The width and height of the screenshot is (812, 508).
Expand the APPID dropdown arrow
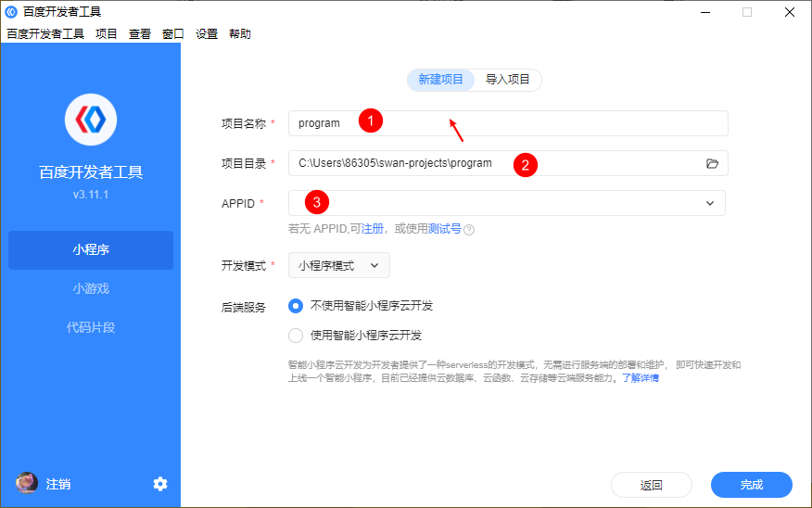point(710,204)
